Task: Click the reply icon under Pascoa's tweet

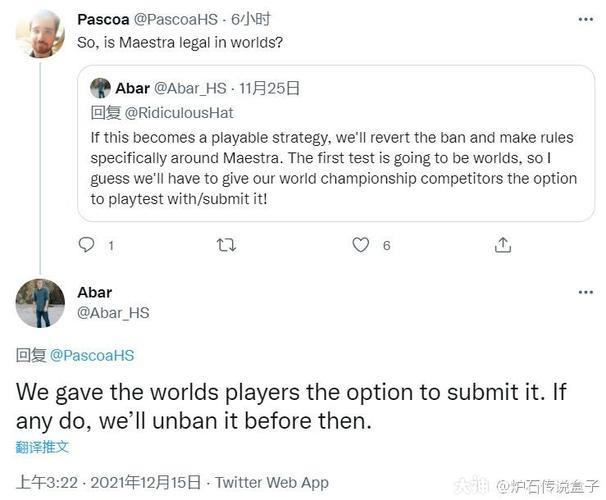Action: click(87, 244)
